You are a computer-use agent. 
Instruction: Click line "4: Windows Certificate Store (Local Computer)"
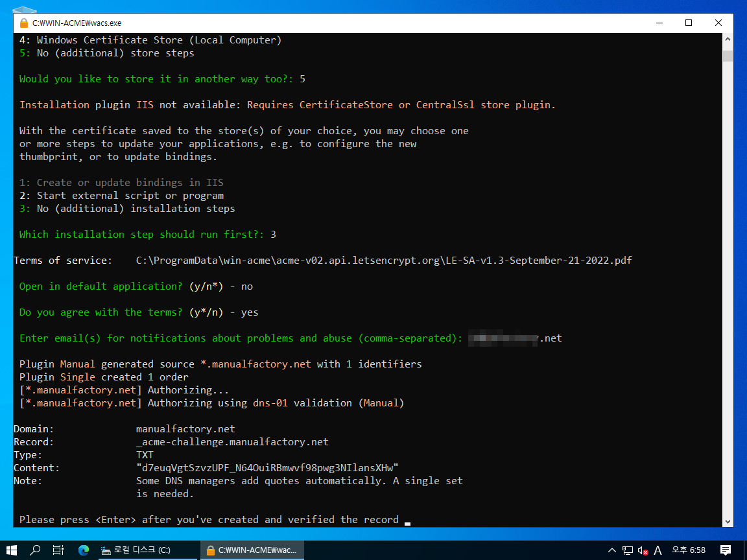click(x=150, y=40)
